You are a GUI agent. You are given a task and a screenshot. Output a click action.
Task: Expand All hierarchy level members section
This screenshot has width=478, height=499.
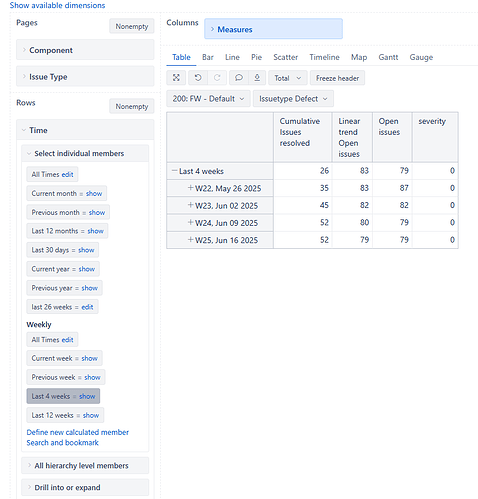click(x=85, y=465)
